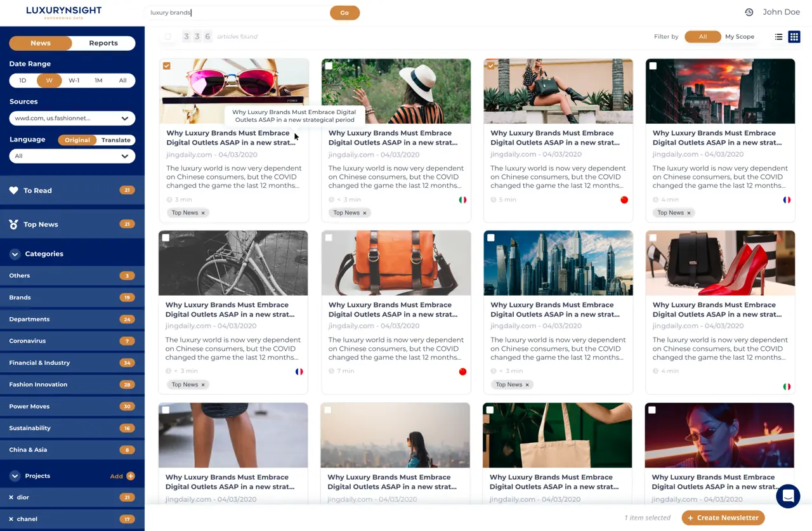
Task: Open the chat support bubble icon
Action: point(788,496)
